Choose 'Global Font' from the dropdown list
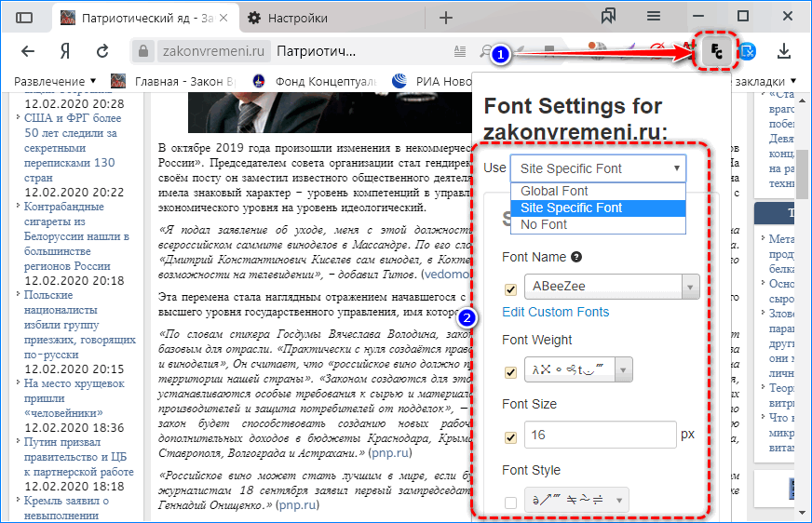 coord(554,191)
